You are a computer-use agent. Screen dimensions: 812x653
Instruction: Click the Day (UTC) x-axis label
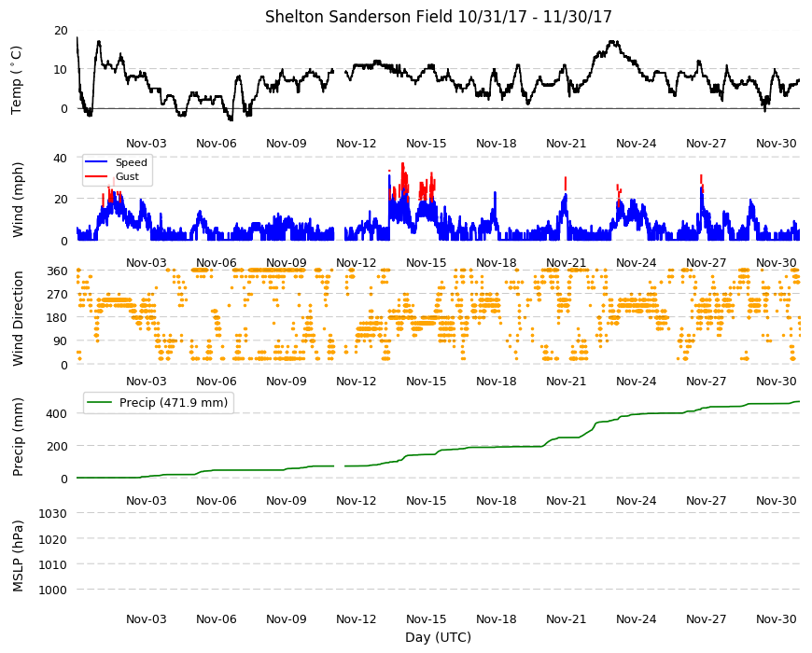click(x=438, y=637)
